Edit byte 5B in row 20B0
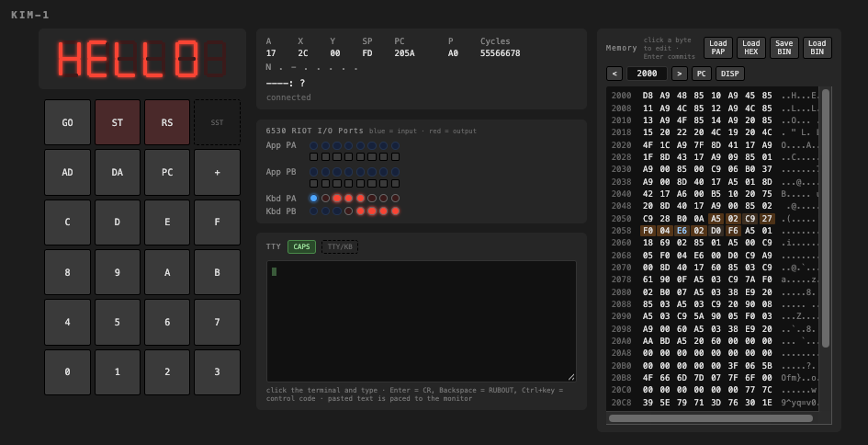The image size is (868, 445). coord(767,365)
